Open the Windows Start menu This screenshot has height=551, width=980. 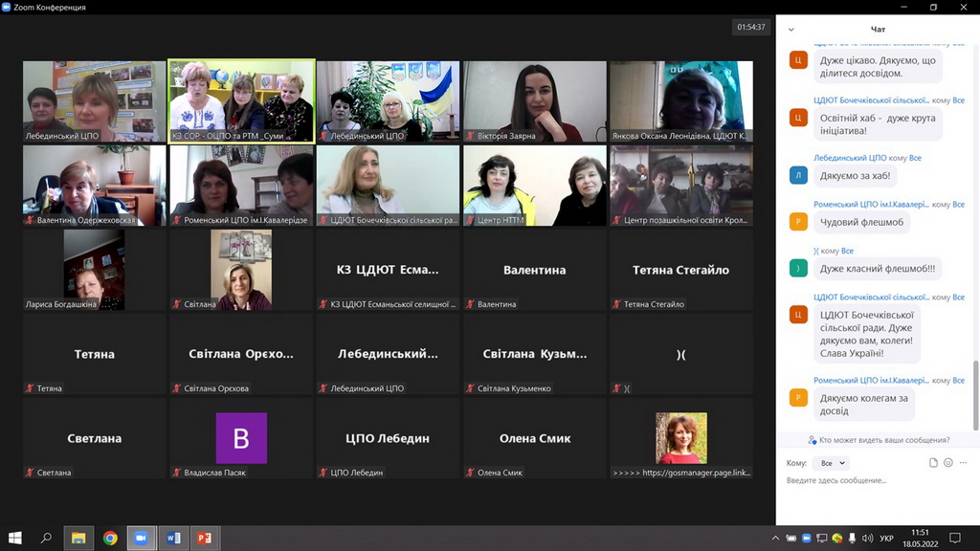click(15, 539)
